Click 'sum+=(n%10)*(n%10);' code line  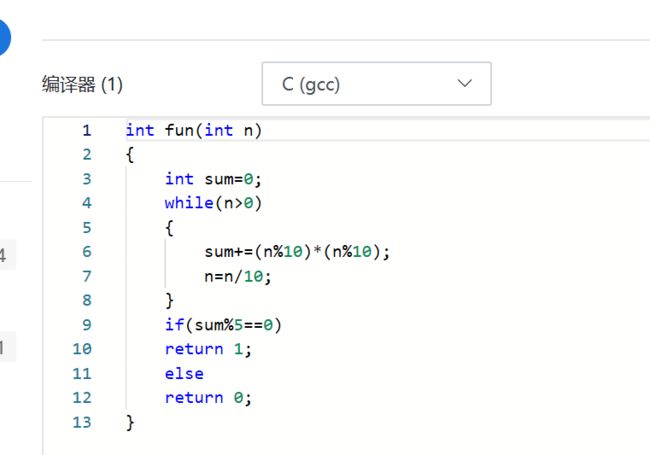[x=297, y=252]
